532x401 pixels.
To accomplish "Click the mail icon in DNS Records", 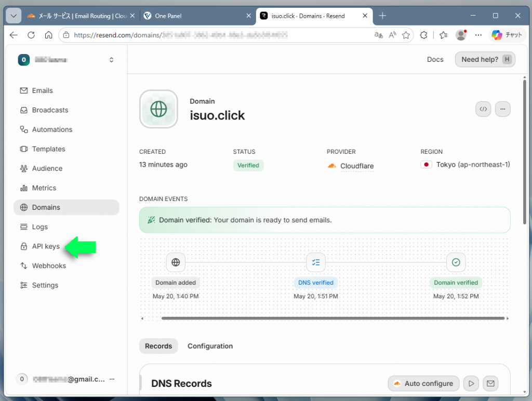I will pyautogui.click(x=490, y=383).
